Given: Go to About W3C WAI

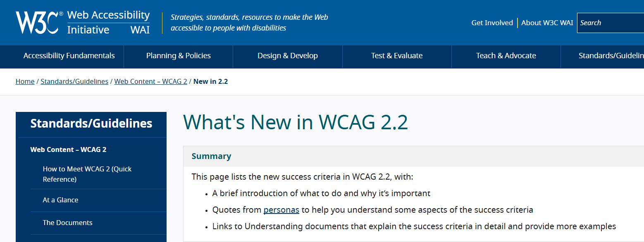Looking at the screenshot, I should click(x=547, y=23).
